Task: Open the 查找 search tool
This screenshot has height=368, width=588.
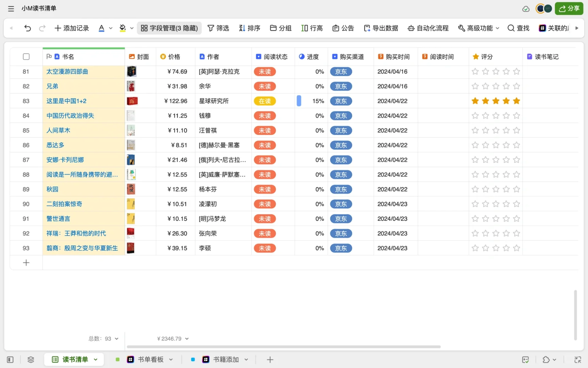Action: click(518, 28)
